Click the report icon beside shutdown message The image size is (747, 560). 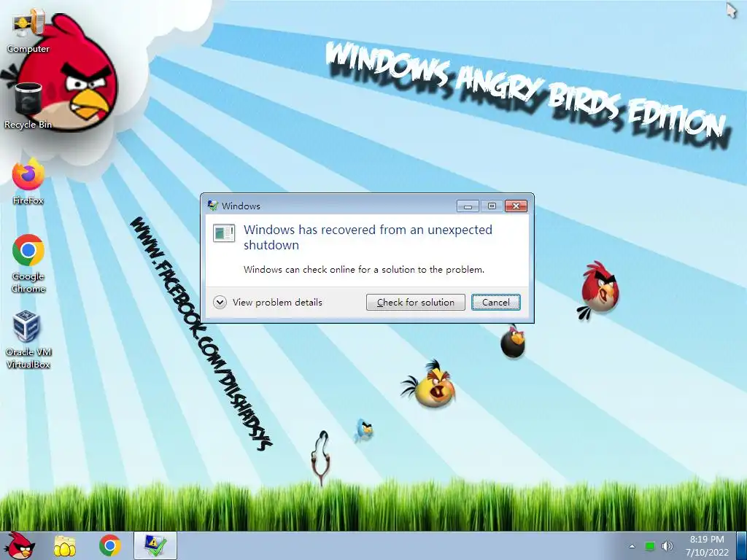(224, 233)
